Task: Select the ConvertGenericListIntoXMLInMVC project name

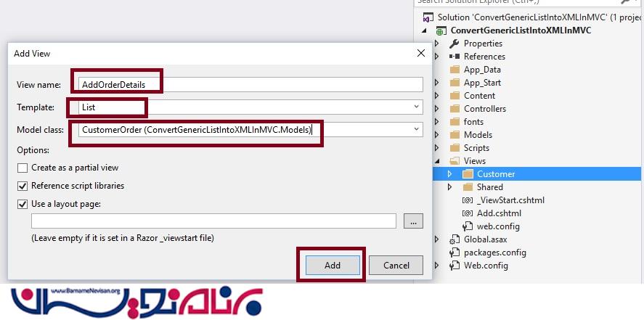Action: click(521, 30)
